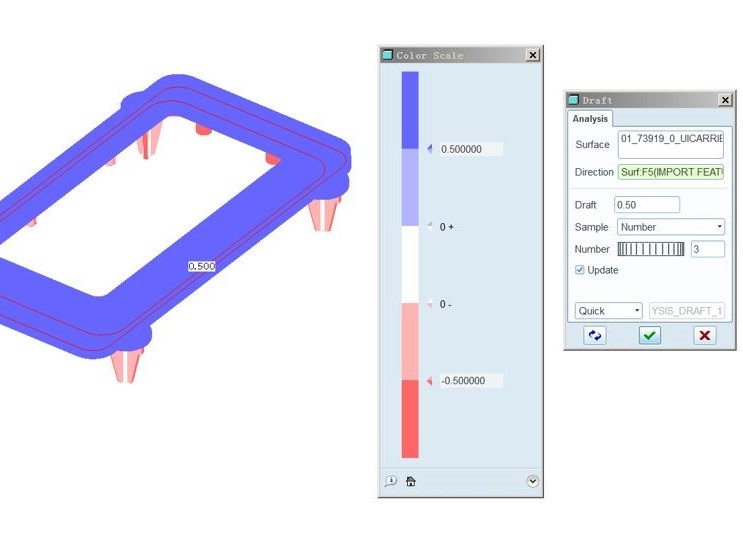Image resolution: width=743 pixels, height=557 pixels.
Task: Select the -0.500000 lower limit arrow marker
Action: click(430, 381)
